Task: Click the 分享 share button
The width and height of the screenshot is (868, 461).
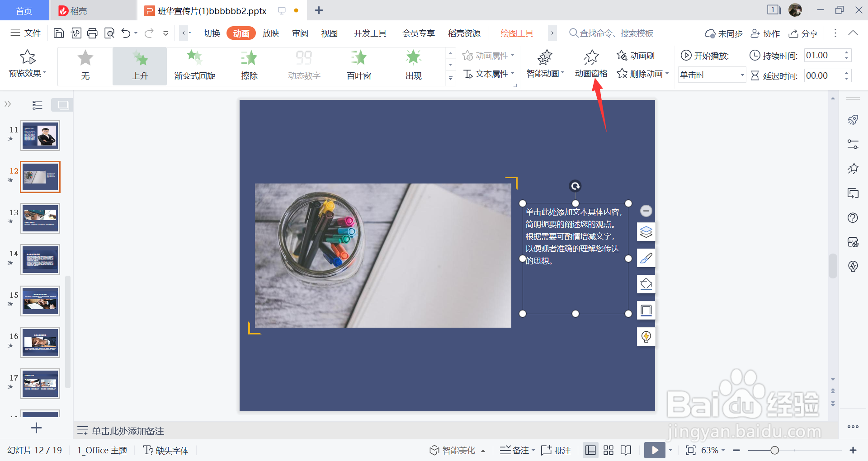Action: [803, 33]
